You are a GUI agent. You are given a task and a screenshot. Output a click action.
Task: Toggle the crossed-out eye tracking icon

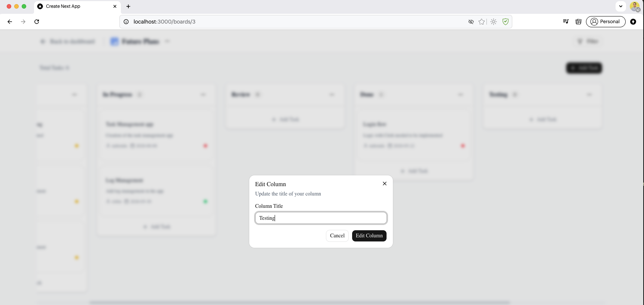pos(471,22)
